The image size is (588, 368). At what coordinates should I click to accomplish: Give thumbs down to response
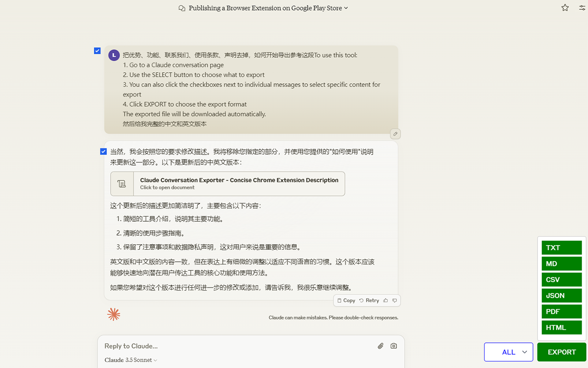(395, 300)
